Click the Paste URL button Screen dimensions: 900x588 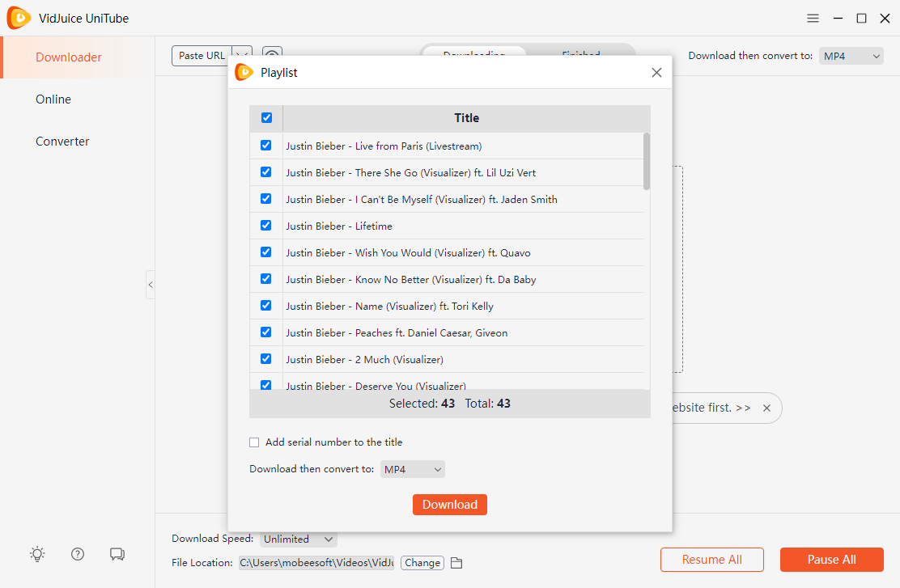click(202, 56)
